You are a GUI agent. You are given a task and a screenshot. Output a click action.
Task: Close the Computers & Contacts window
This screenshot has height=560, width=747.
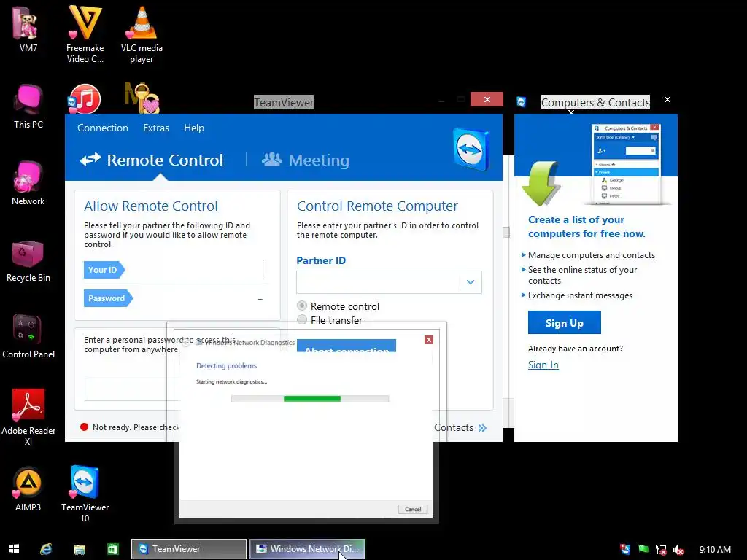667,99
